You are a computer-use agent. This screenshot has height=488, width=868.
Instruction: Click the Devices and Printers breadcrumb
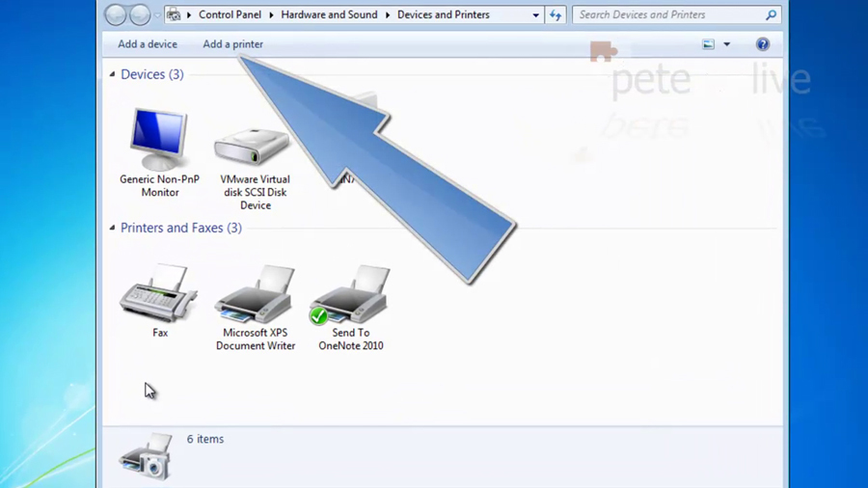(x=444, y=14)
